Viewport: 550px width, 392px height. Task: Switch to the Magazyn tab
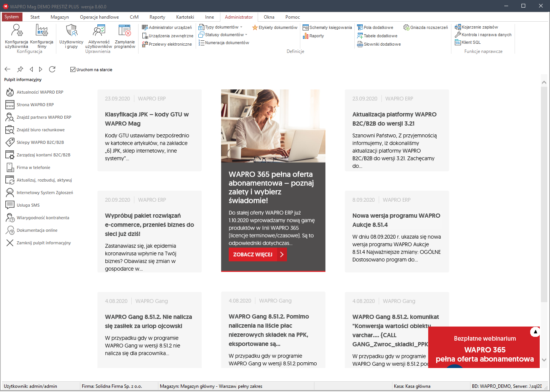(x=60, y=17)
